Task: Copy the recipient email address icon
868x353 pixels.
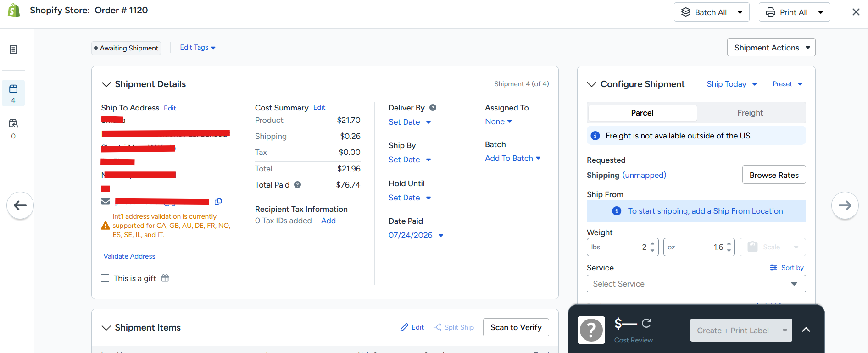Action: coord(218,201)
